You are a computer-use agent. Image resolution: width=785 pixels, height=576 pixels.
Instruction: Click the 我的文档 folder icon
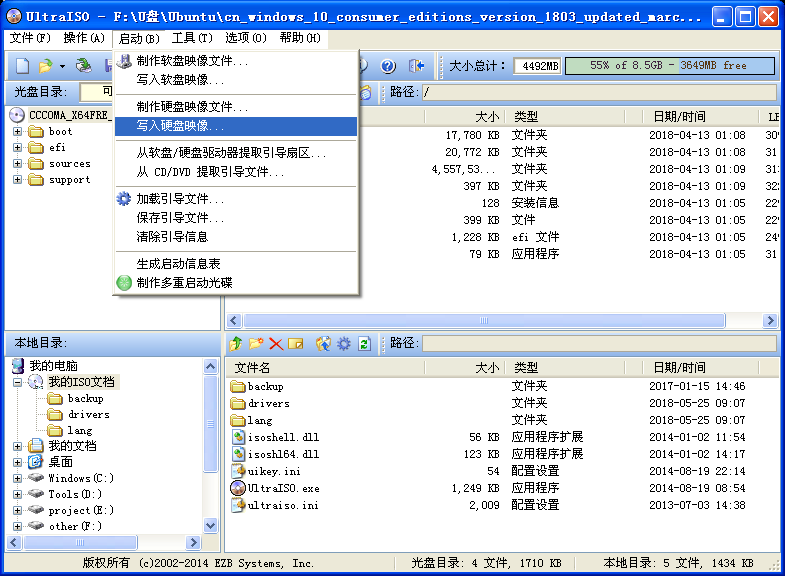point(36,445)
